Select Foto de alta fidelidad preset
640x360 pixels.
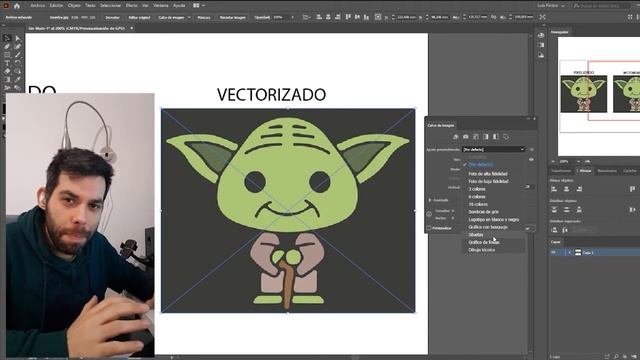pyautogui.click(x=488, y=174)
